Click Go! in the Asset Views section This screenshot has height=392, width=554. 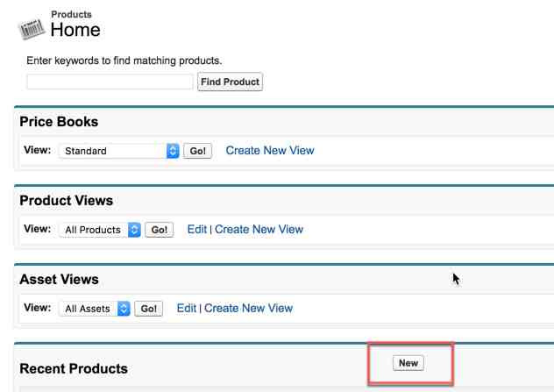(148, 309)
